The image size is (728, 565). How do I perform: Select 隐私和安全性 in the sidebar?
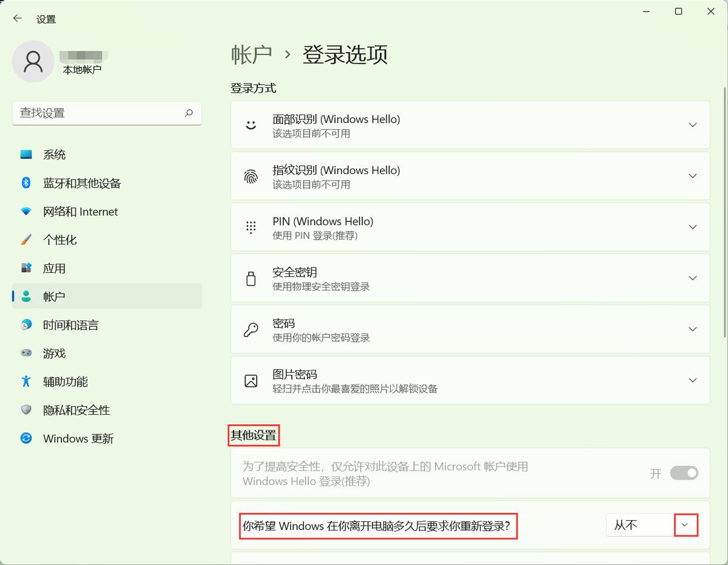click(75, 410)
